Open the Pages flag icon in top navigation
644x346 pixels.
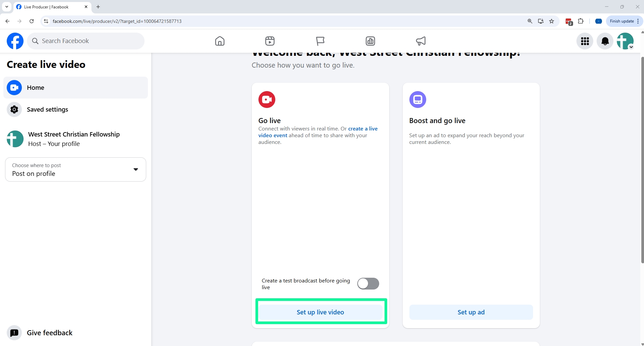[x=320, y=41]
